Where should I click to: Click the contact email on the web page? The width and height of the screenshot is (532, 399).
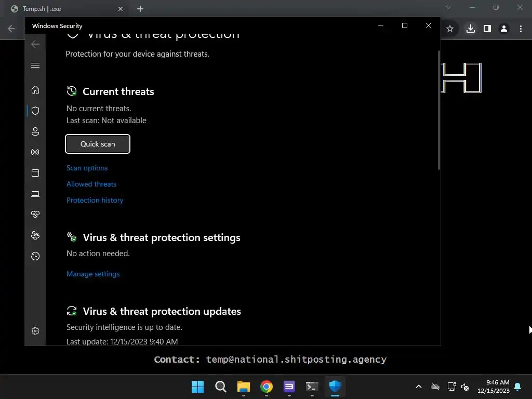(296, 360)
